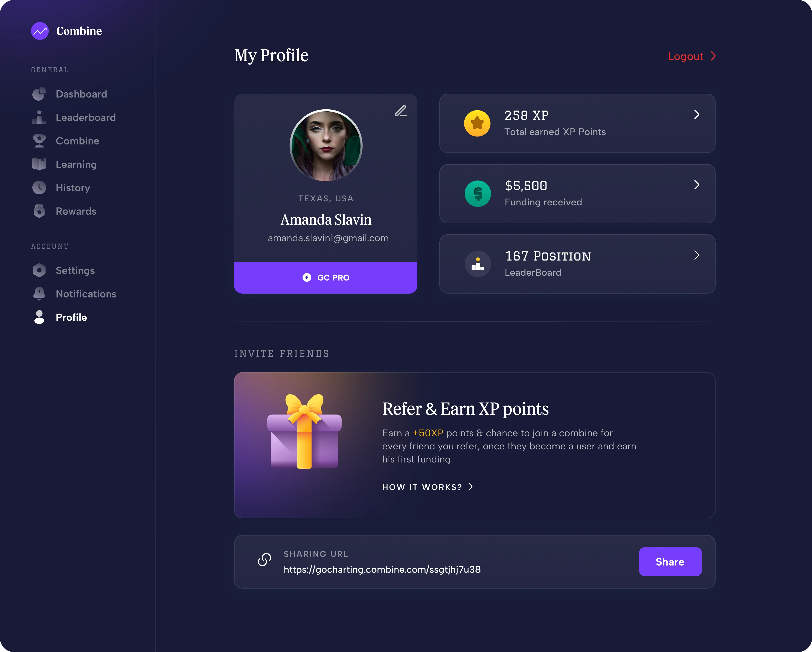
Task: Click the GC PRO button
Action: pyautogui.click(x=326, y=278)
